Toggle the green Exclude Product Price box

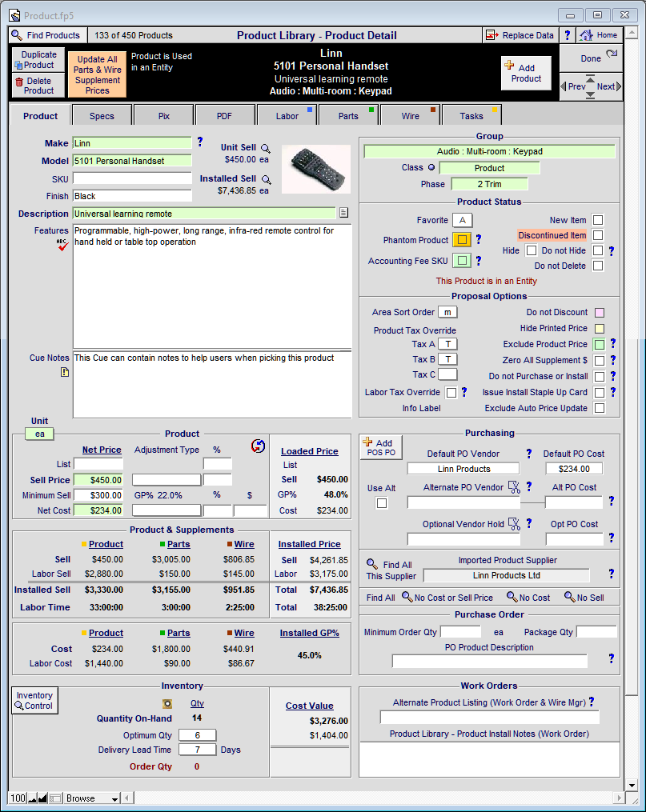pyautogui.click(x=600, y=344)
